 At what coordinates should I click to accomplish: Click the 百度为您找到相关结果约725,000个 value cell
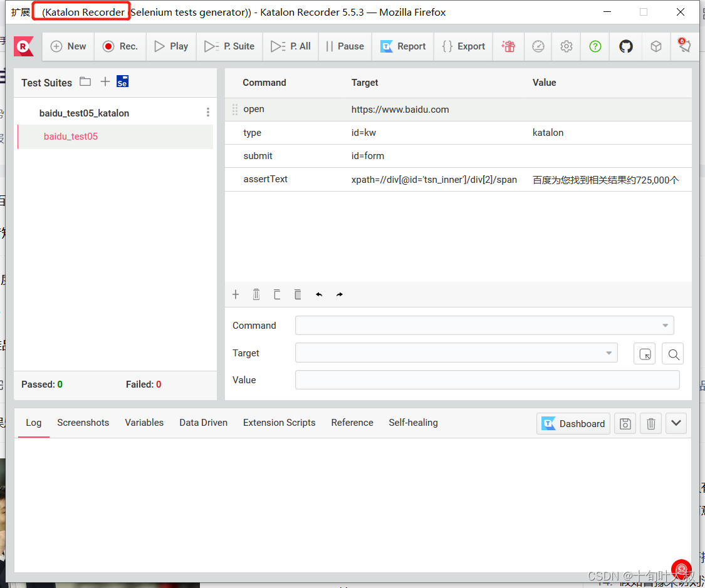pyautogui.click(x=605, y=180)
